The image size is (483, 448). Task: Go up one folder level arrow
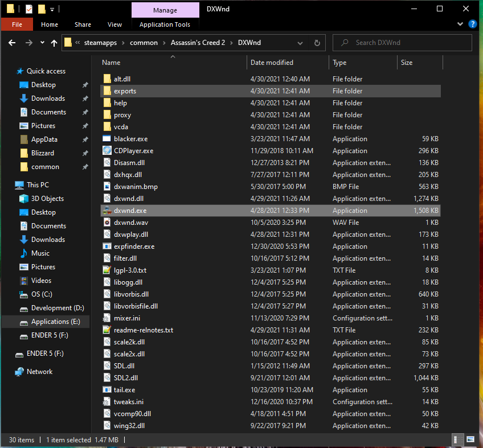54,43
